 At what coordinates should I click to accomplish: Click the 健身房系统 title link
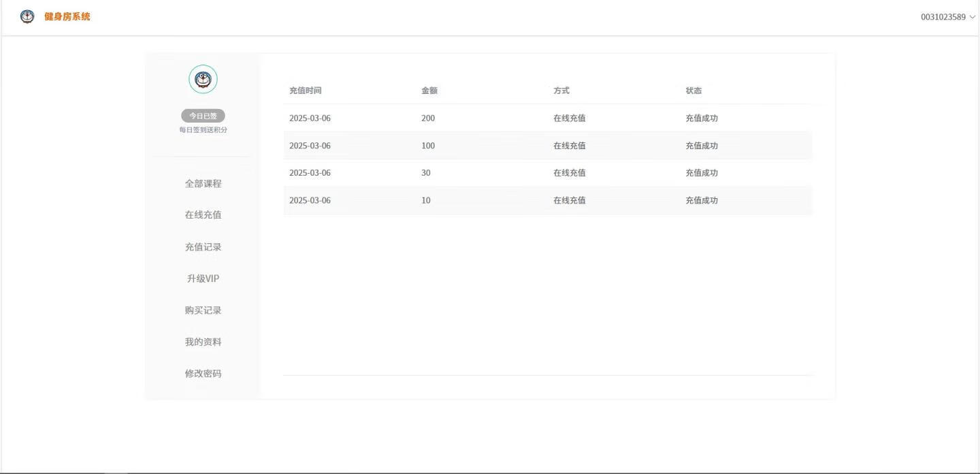[x=67, y=17]
